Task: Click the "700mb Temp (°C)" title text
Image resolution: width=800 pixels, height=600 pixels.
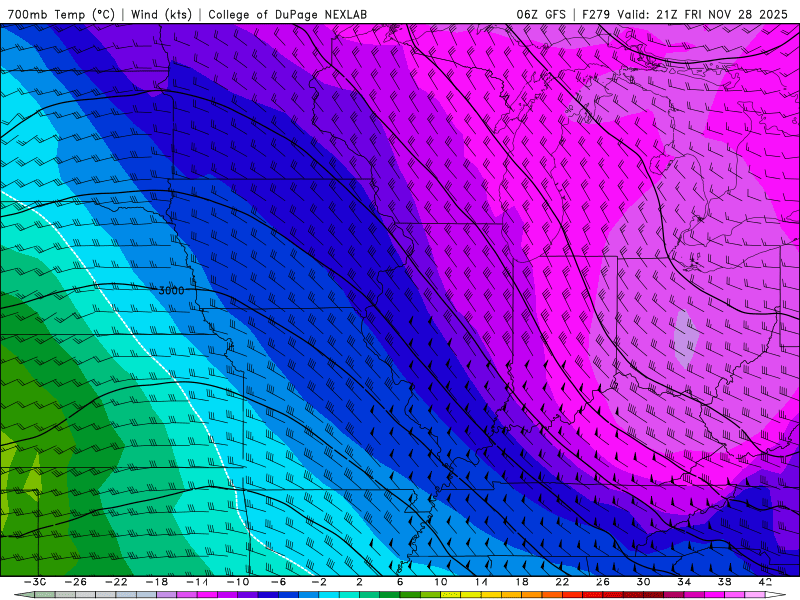Action: coord(61,14)
